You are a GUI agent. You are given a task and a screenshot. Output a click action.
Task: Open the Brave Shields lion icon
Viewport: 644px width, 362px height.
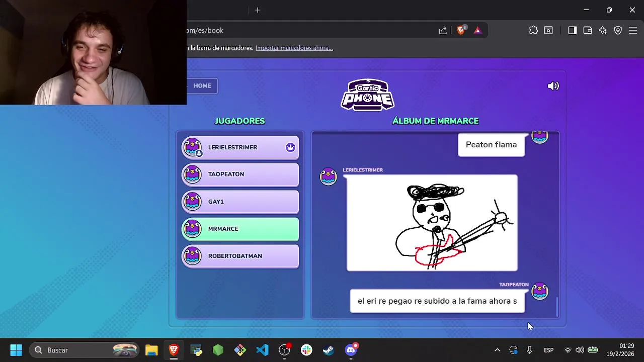click(461, 30)
